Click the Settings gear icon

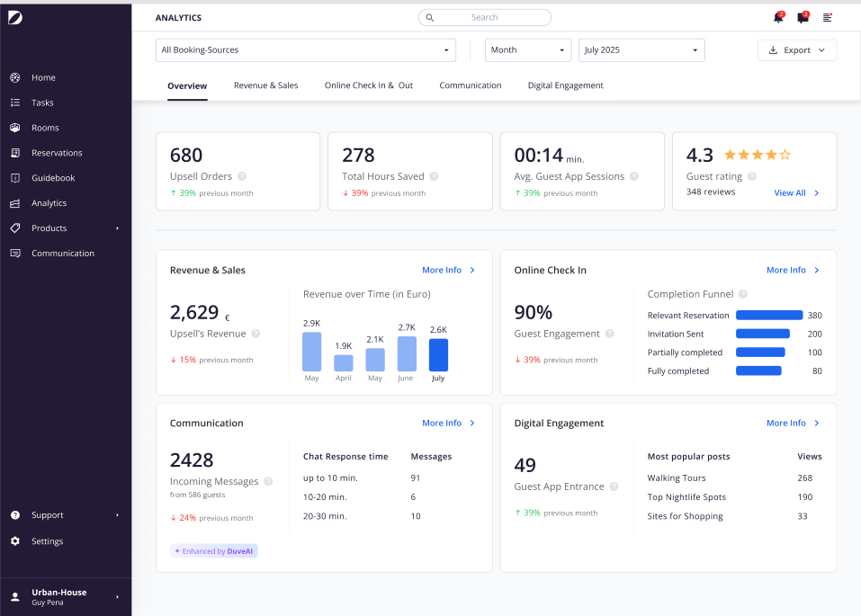[x=14, y=540]
